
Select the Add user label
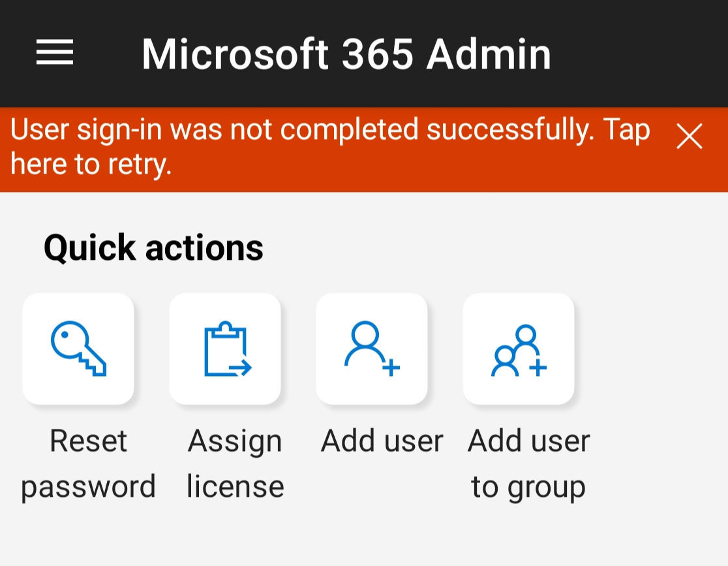(382, 441)
